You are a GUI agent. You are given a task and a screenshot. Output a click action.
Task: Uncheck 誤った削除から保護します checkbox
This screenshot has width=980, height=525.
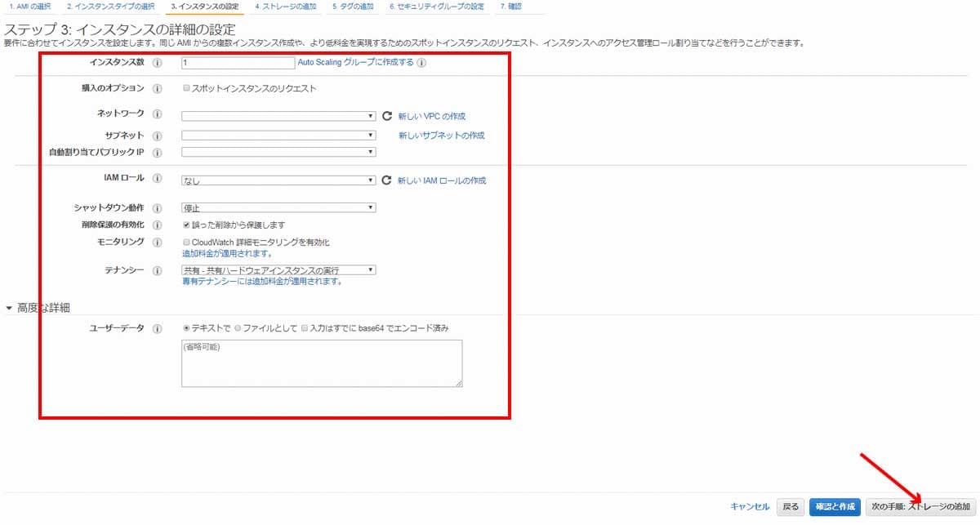[187, 225]
